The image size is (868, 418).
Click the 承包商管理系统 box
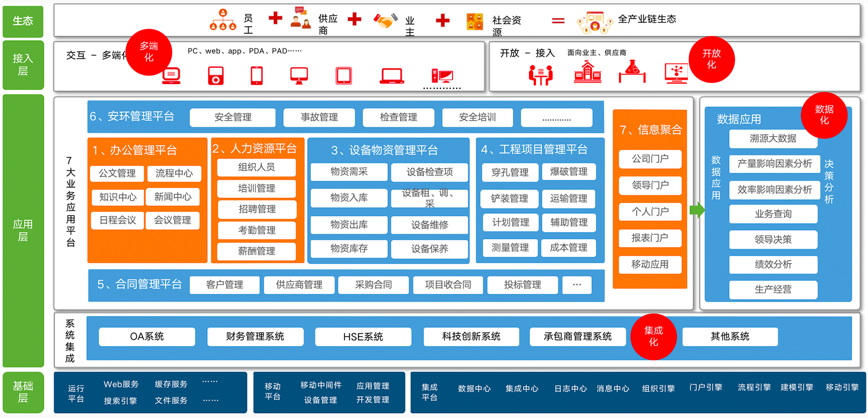[x=577, y=337]
